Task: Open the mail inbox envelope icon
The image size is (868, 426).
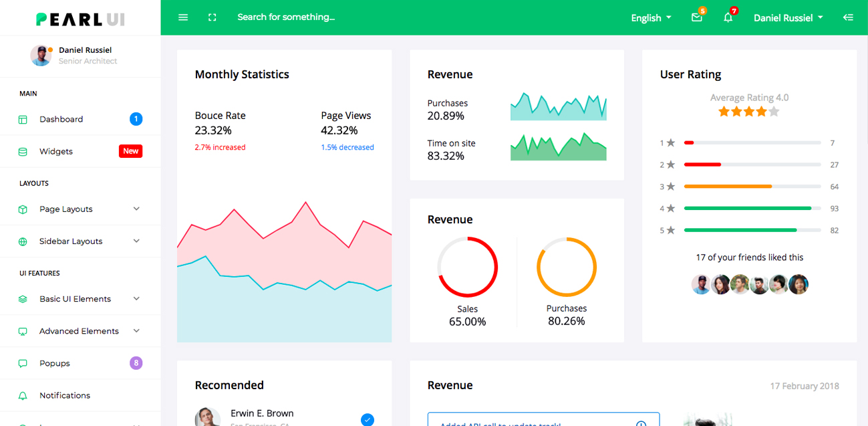Action: click(697, 18)
